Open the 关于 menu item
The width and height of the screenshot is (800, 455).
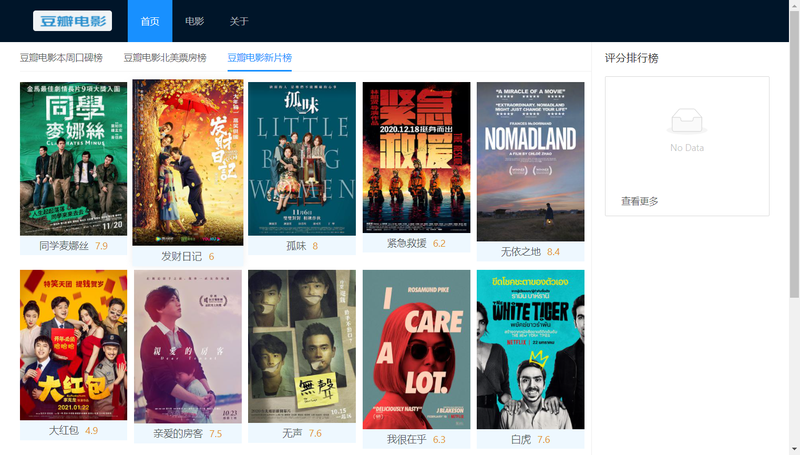239,21
